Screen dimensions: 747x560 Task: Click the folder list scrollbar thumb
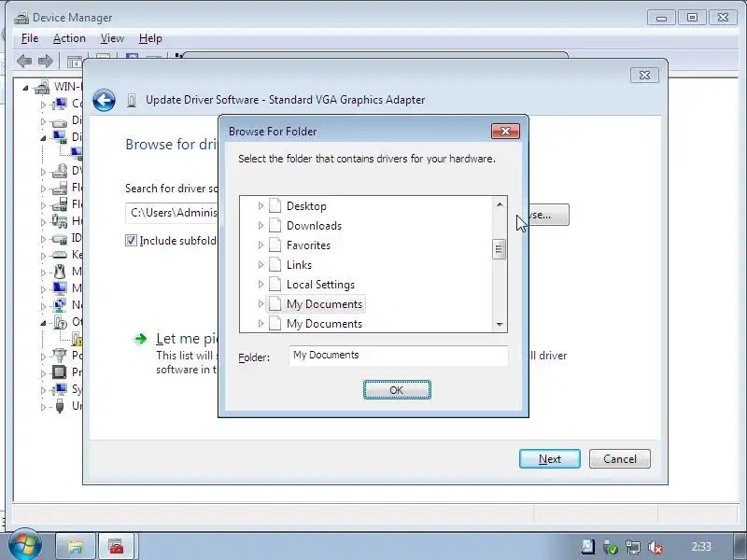tap(499, 248)
